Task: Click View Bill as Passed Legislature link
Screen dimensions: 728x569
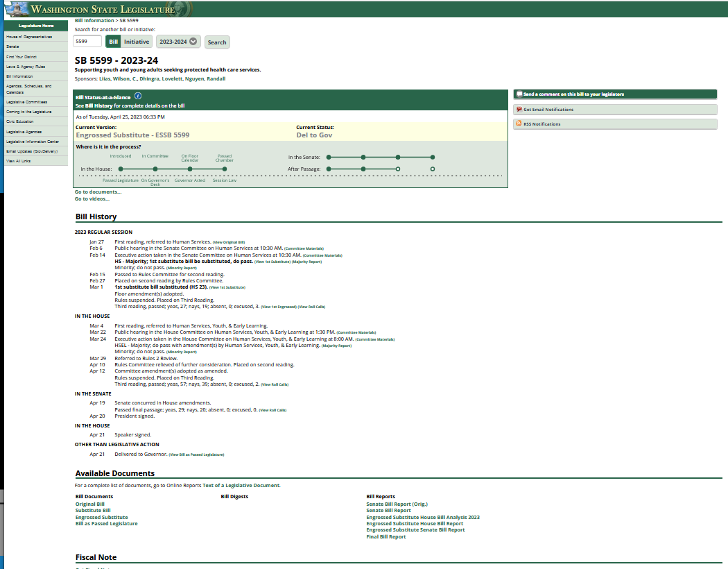Action: click(196, 455)
